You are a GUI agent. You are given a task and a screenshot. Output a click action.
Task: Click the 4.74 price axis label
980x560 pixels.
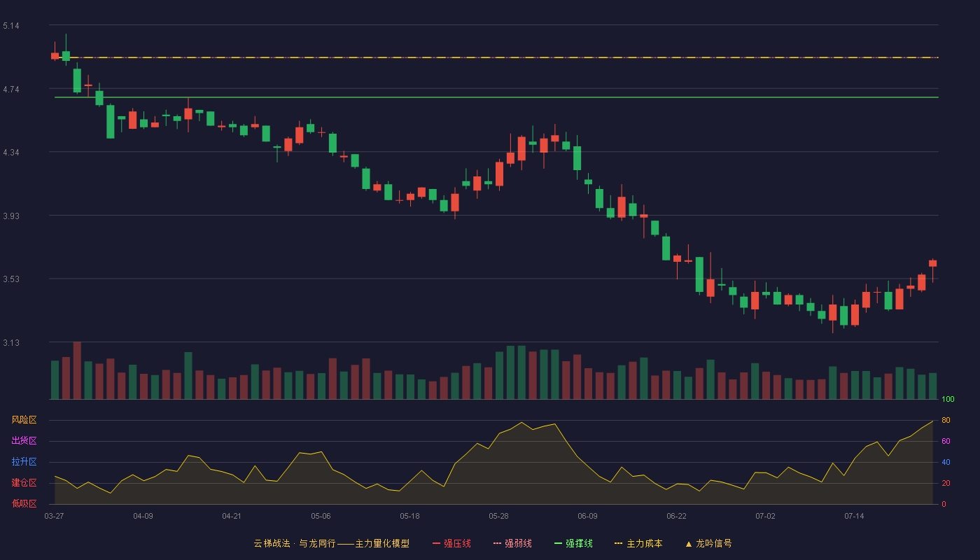pos(11,90)
